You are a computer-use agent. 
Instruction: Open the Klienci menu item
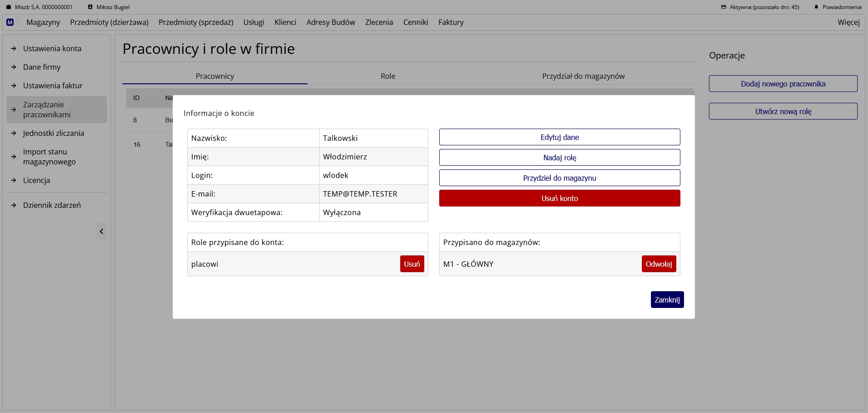(285, 22)
